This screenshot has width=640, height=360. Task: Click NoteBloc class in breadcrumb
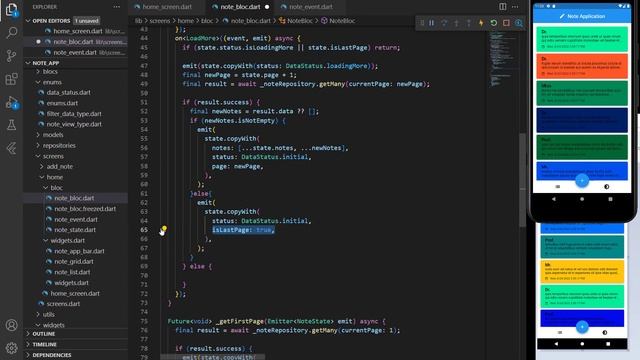pyautogui.click(x=300, y=20)
